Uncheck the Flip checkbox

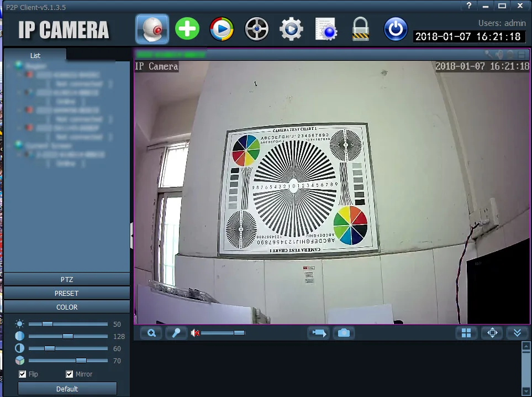[x=23, y=374]
